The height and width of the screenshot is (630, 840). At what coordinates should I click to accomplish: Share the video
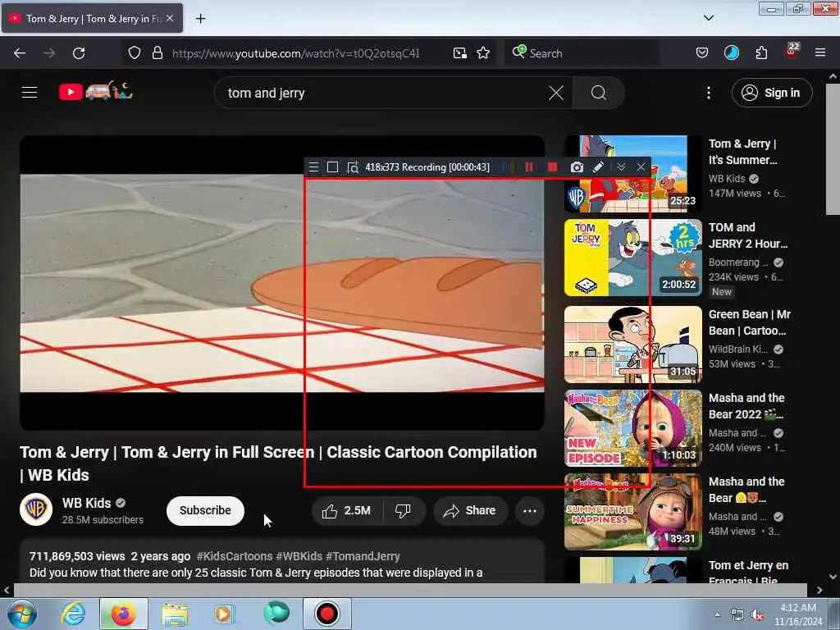click(469, 511)
